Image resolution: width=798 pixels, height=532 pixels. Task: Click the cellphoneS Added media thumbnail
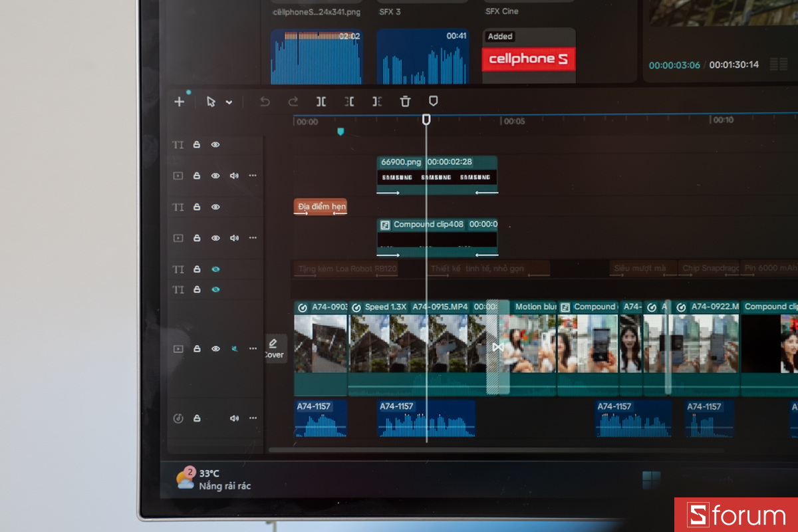click(529, 59)
